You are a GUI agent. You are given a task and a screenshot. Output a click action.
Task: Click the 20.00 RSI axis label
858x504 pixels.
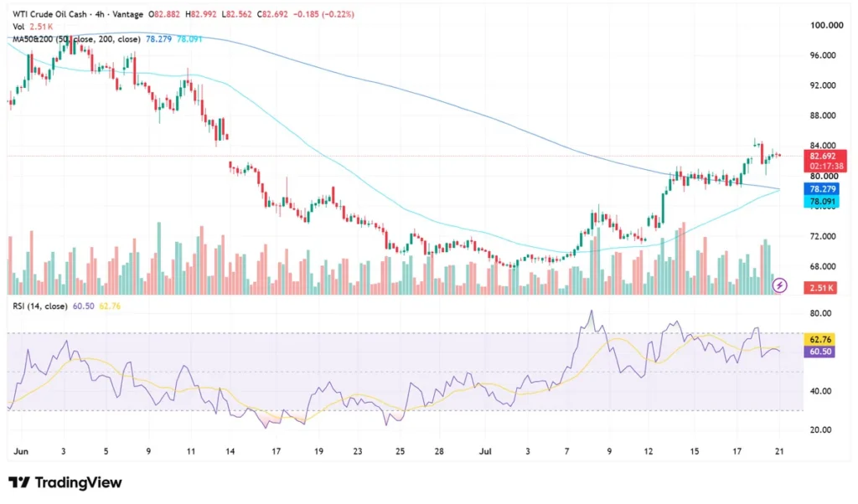[820, 429]
